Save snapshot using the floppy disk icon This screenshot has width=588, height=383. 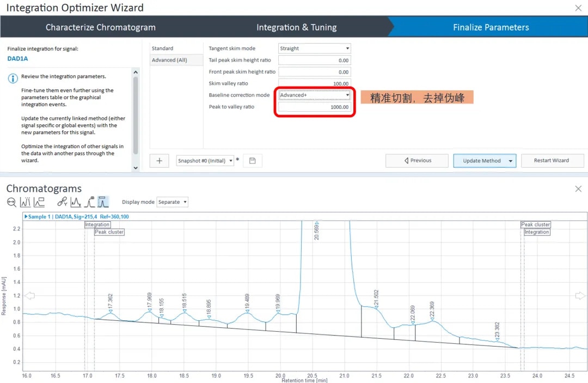coord(253,161)
